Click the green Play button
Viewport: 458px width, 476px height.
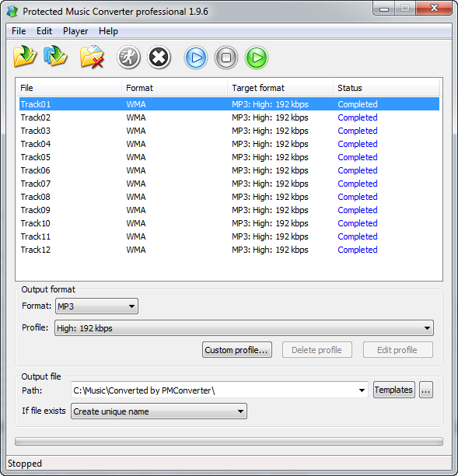click(x=257, y=58)
